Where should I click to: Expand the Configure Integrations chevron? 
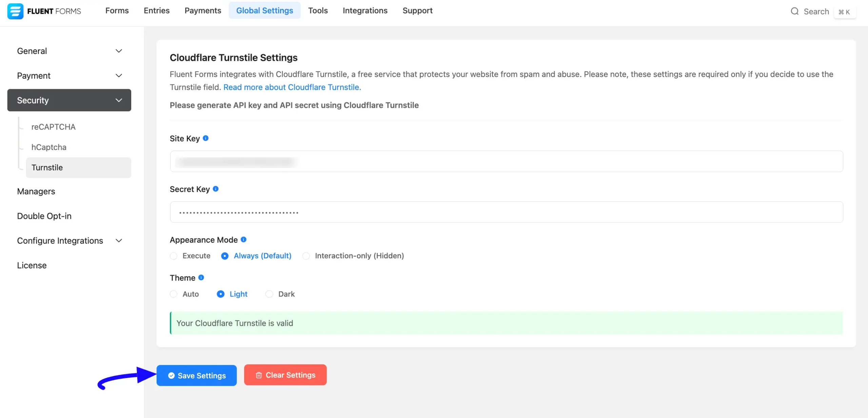(119, 241)
